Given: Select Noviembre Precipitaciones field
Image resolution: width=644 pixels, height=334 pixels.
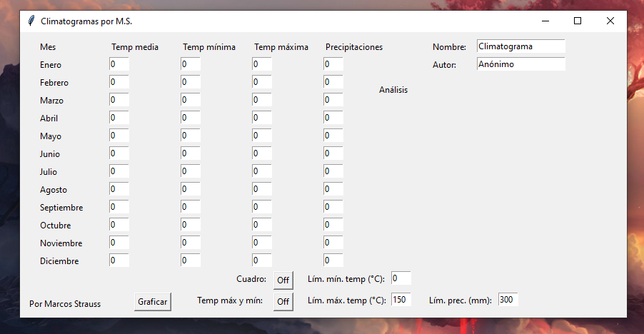Looking at the screenshot, I should [x=333, y=243].
